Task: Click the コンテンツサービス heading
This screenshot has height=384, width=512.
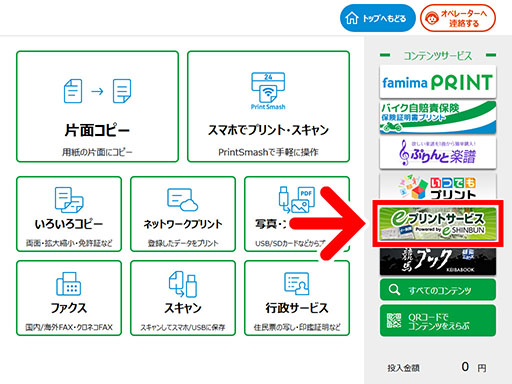Action: pyautogui.click(x=438, y=56)
